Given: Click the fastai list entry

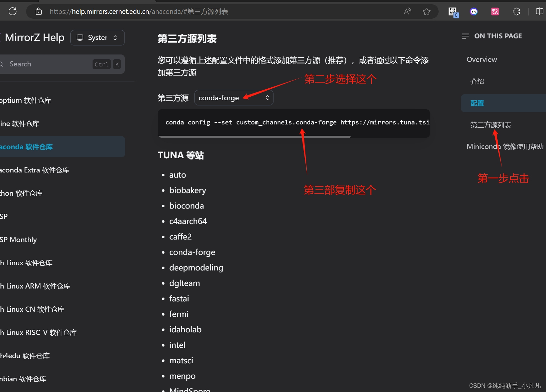Looking at the screenshot, I should 179,299.
